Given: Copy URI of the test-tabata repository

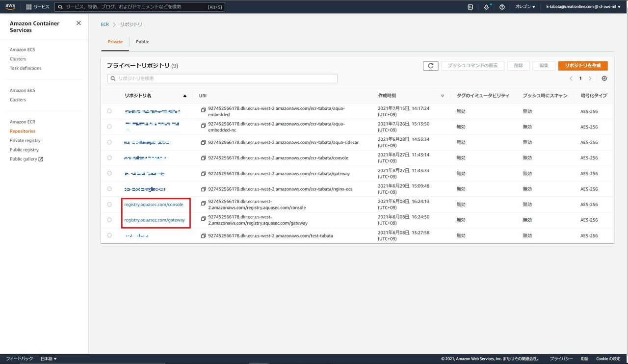Looking at the screenshot, I should [x=203, y=236].
